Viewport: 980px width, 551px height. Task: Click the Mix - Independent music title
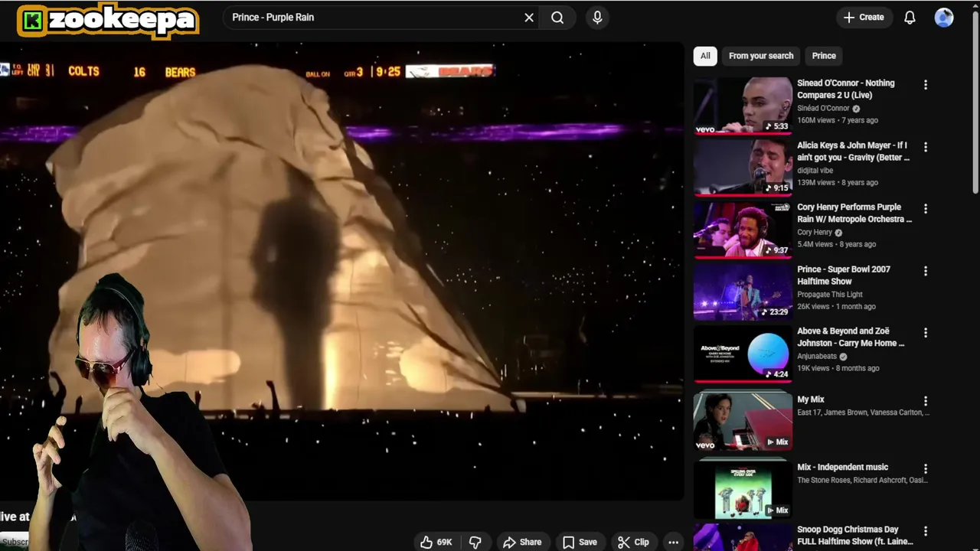pyautogui.click(x=843, y=467)
